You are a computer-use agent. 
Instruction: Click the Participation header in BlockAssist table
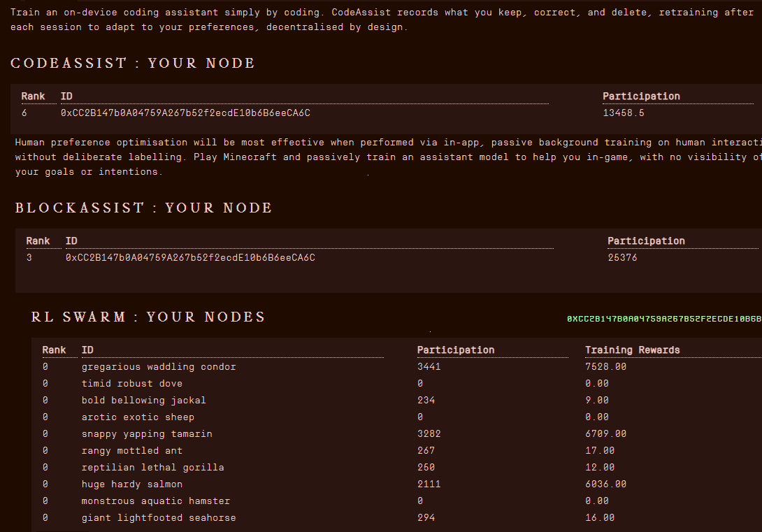tap(646, 241)
